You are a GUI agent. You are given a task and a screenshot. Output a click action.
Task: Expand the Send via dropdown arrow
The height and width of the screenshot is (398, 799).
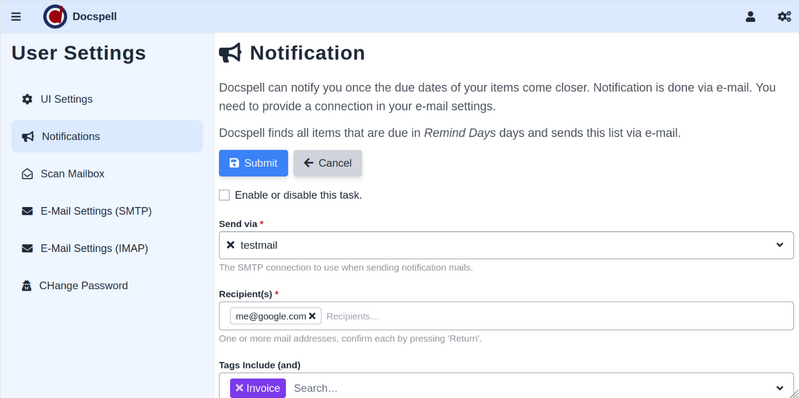(x=780, y=245)
